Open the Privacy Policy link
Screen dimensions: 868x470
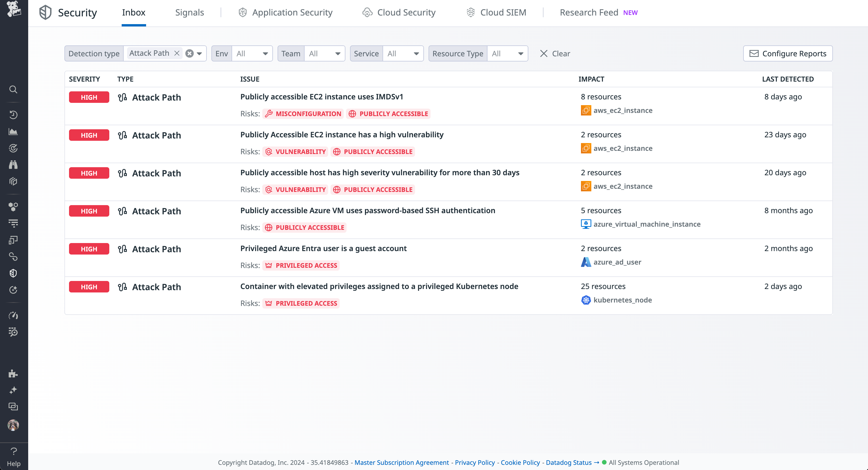(475, 462)
